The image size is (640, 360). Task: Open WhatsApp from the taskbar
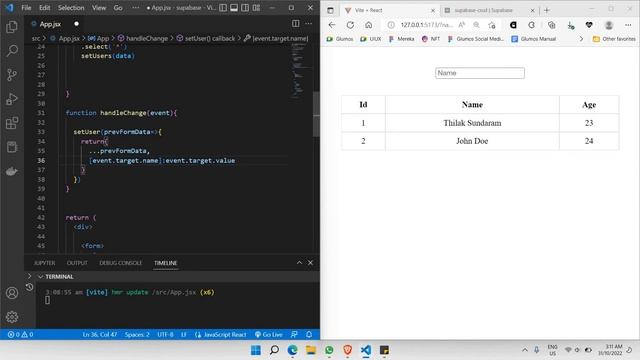click(x=329, y=350)
